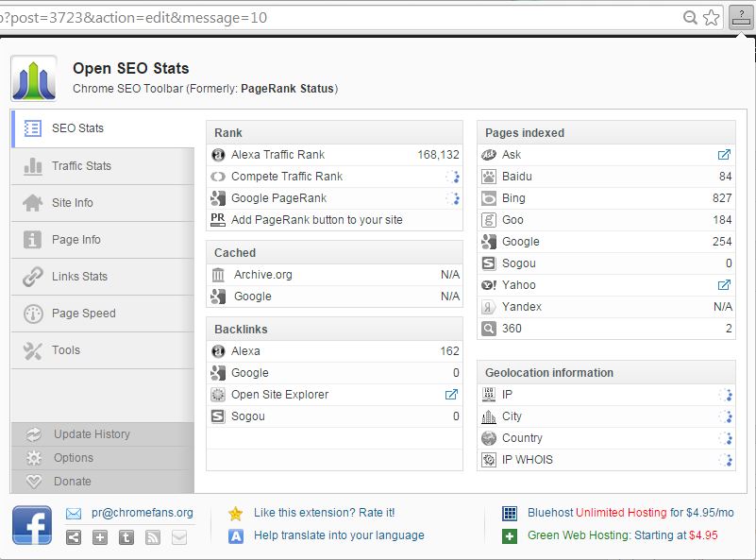Click Help translate into your language
Viewport: 756px width, 560px height.
click(x=339, y=535)
